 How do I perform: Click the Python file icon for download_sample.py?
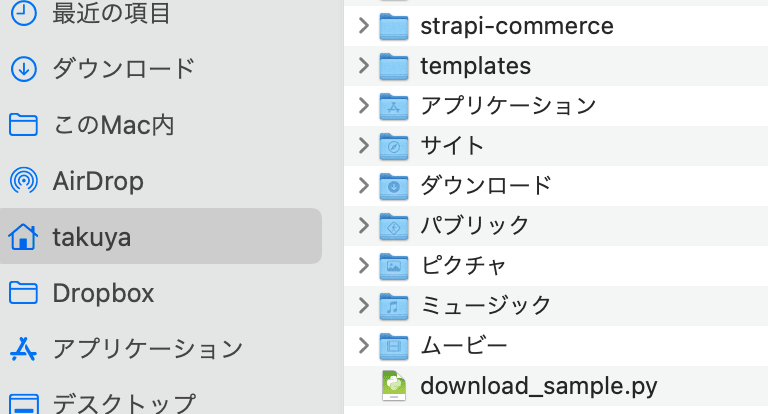click(x=394, y=386)
